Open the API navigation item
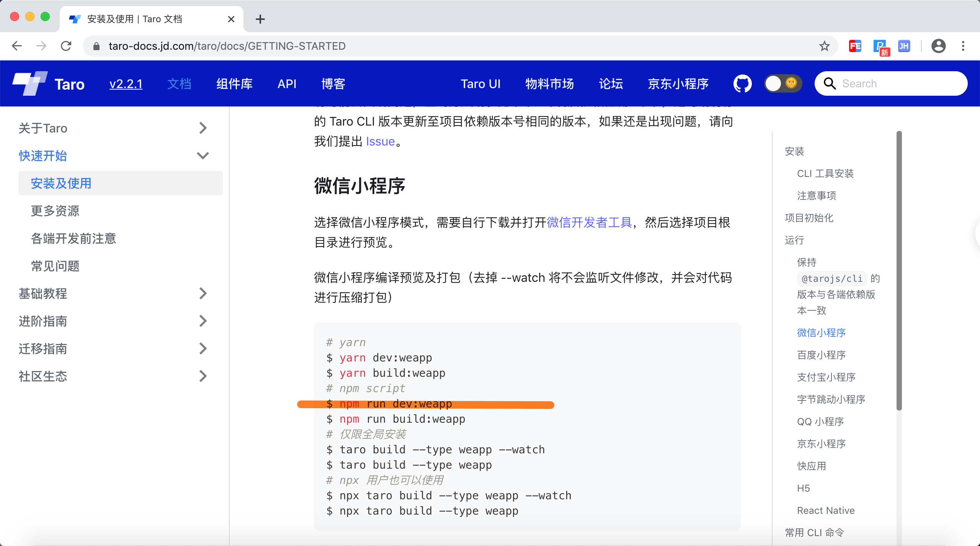This screenshot has width=980, height=546. tap(287, 83)
